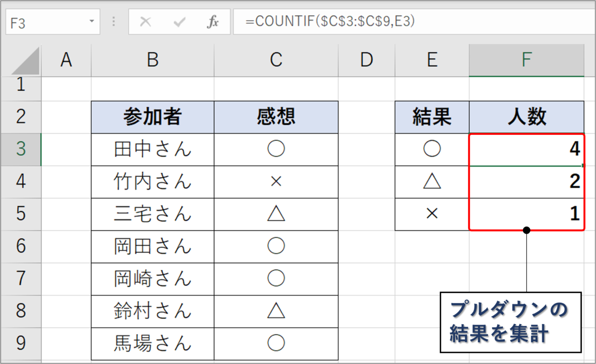Screen dimensions: 596x364
Task: Select column B header
Action: tap(152, 60)
